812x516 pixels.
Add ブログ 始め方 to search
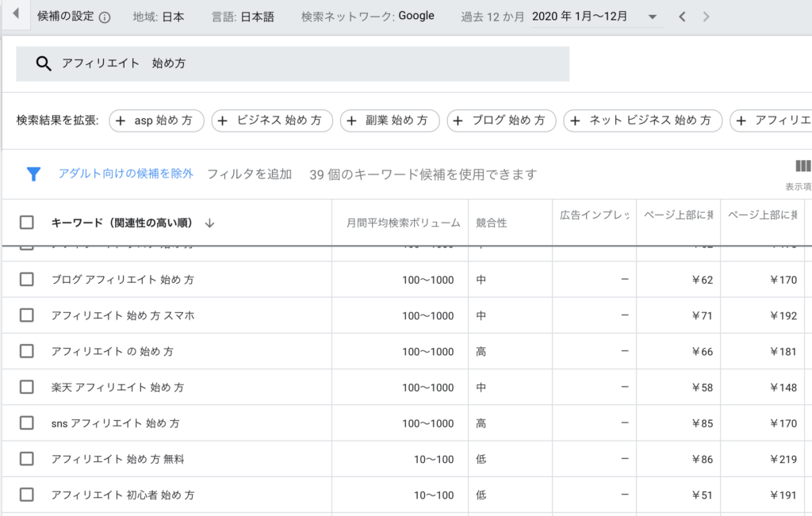tap(501, 121)
